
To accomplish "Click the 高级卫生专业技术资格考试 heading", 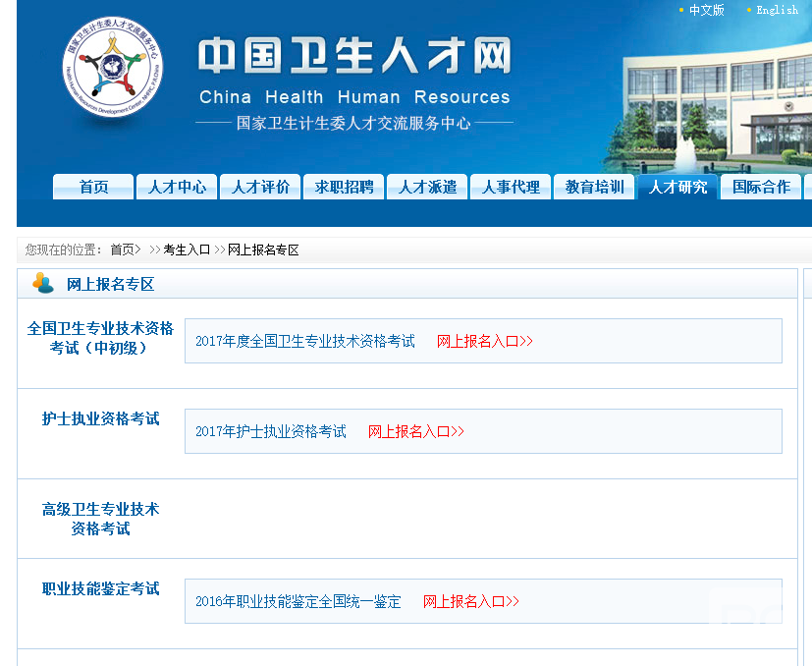I will 100,519.
